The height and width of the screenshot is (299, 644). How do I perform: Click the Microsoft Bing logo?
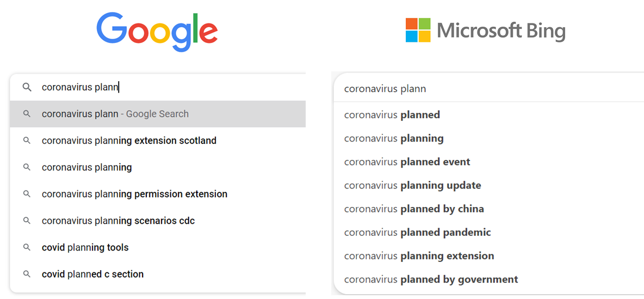click(x=485, y=30)
